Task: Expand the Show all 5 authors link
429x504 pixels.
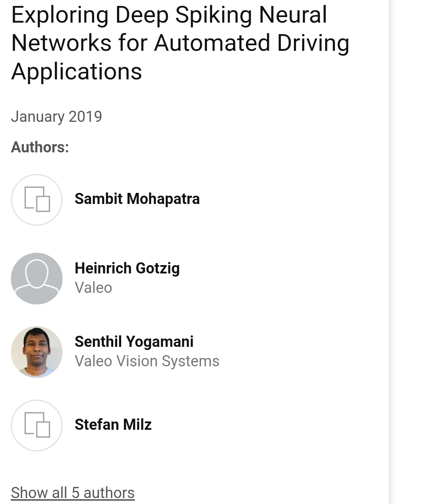Action: point(73,493)
